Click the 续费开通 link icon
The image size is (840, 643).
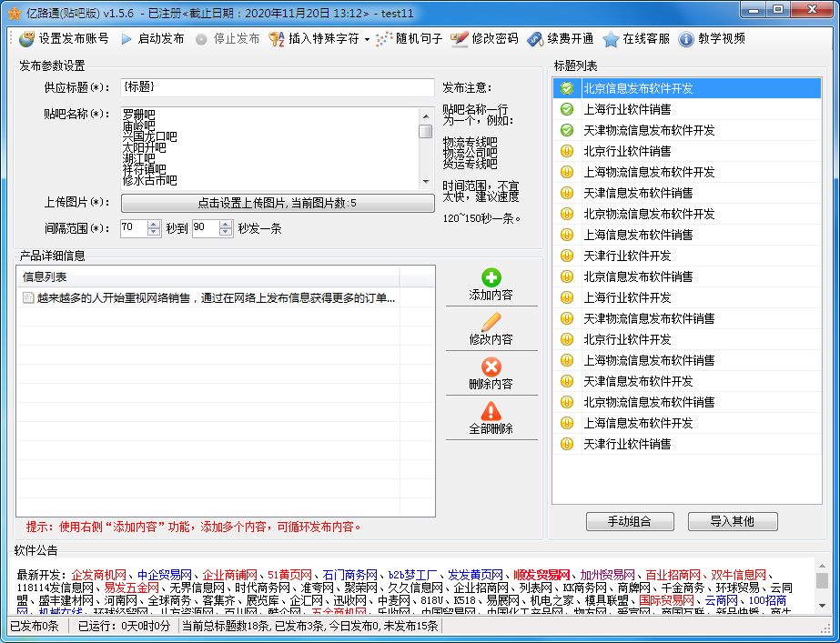point(535,39)
